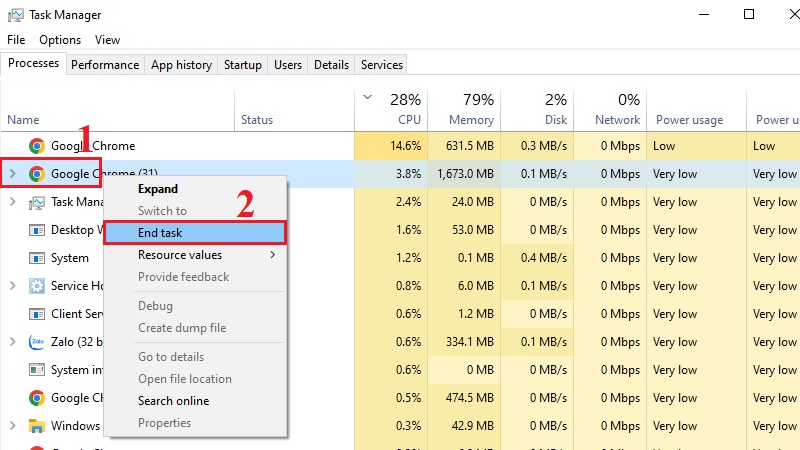Screen dimensions: 800x450
Task: Choose Create dump file in context menu
Action: point(195,328)
